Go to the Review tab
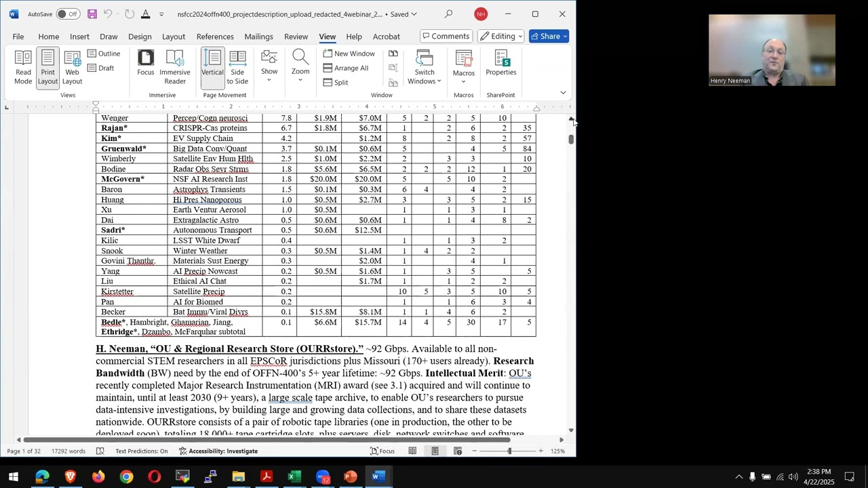The height and width of the screenshot is (488, 868). point(296,37)
